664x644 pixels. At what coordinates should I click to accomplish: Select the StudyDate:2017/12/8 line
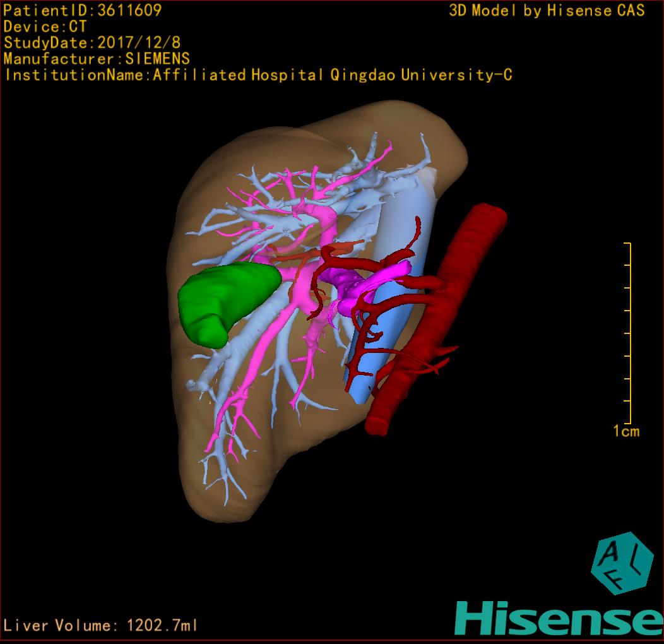click(x=92, y=43)
